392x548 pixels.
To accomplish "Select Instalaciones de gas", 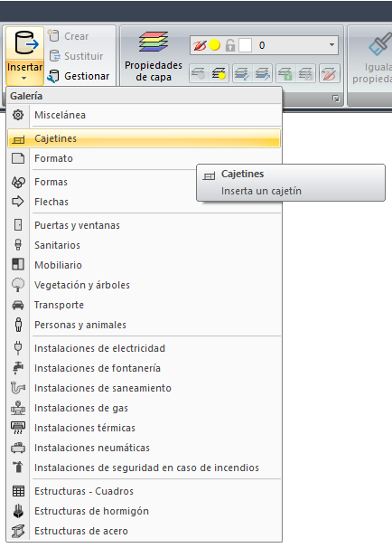I will tap(144, 408).
